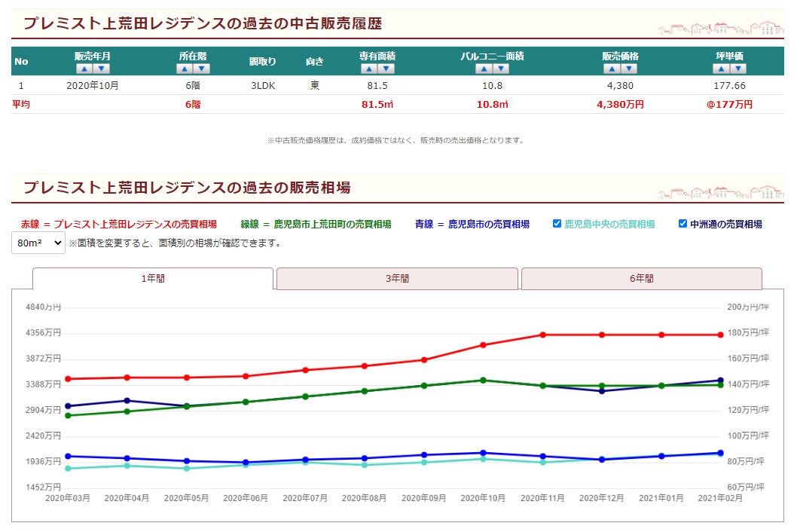Image resolution: width=794 pixels, height=532 pixels.
Task: Sort バルコニー面積 ascending with up arrow
Action: [484, 69]
